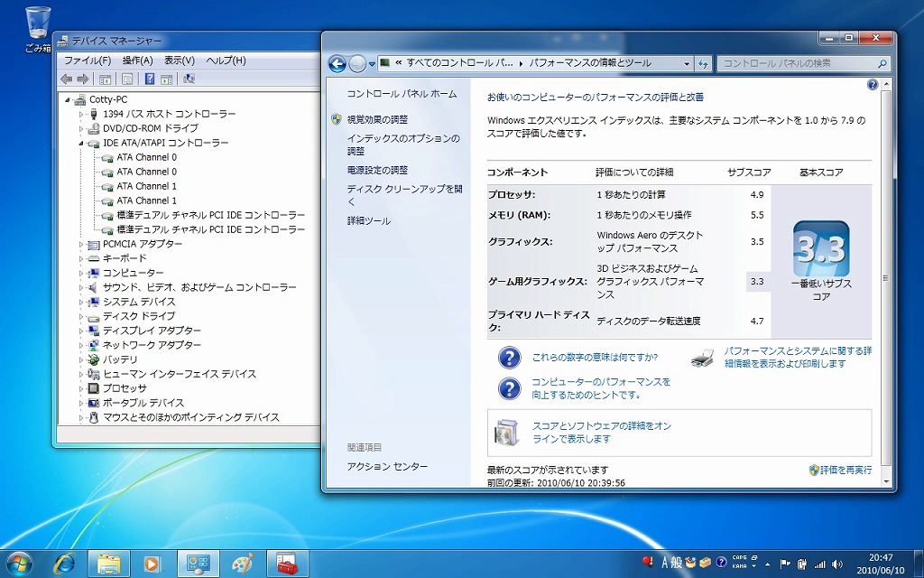924x578 pixels.
Task: Open the address bar history dropdown arrow
Action: 684,63
